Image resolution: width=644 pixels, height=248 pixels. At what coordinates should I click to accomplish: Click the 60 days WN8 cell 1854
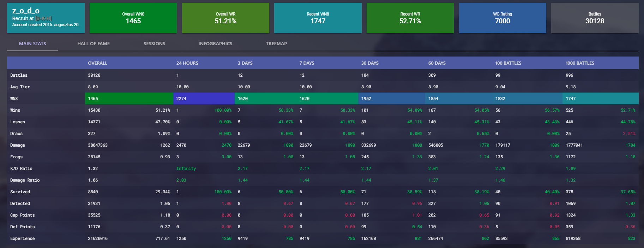coord(459,98)
